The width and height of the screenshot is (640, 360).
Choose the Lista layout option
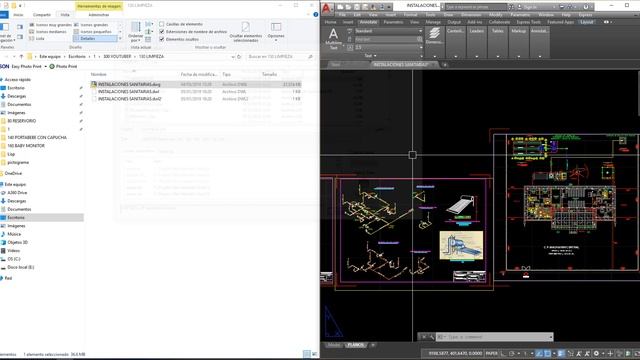click(x=37, y=38)
